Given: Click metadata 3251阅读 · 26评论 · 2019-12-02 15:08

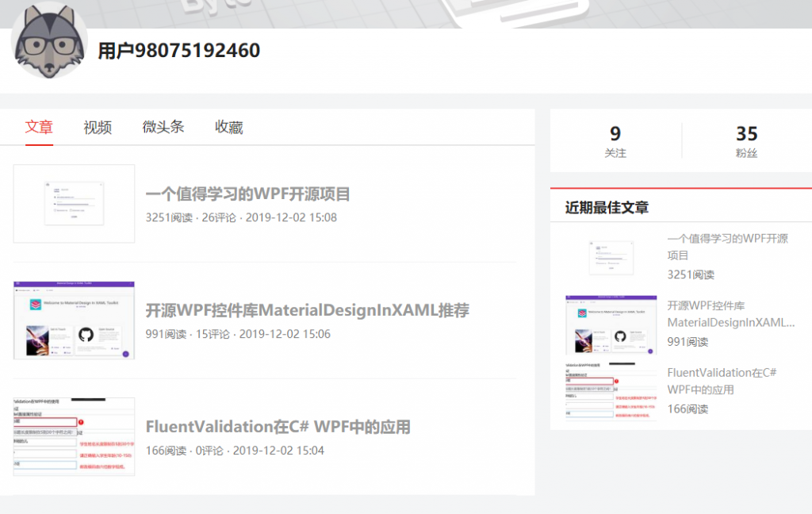Looking at the screenshot, I should pyautogui.click(x=241, y=217).
